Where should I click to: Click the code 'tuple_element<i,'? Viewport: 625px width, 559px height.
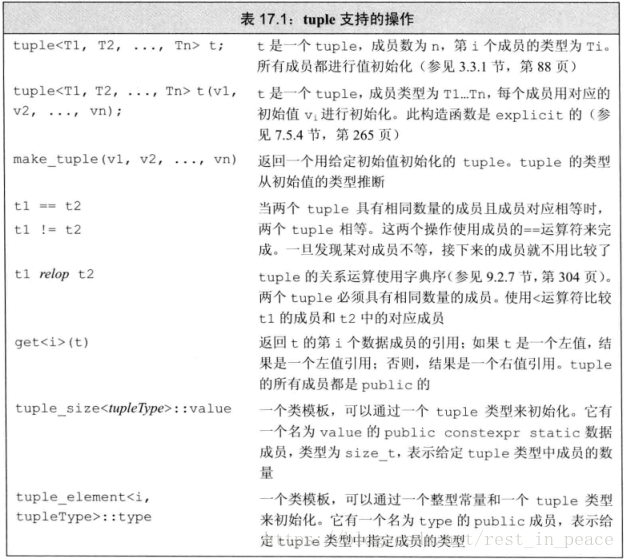click(x=83, y=497)
